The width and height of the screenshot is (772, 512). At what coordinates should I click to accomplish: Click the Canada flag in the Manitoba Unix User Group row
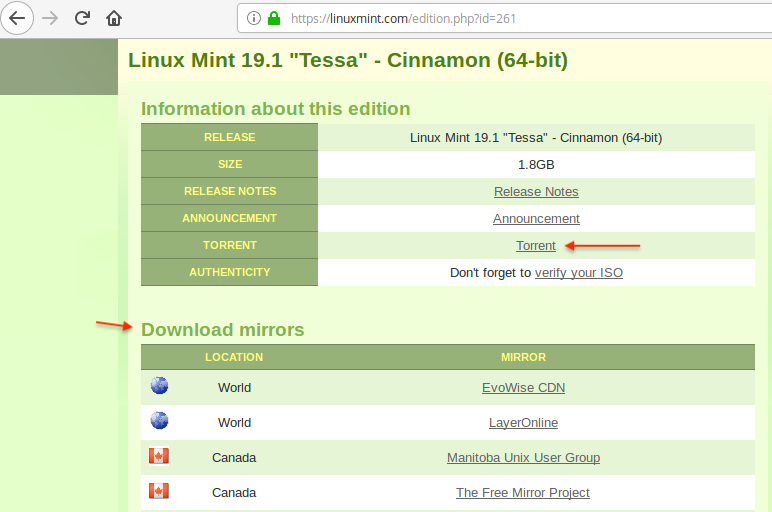point(159,456)
